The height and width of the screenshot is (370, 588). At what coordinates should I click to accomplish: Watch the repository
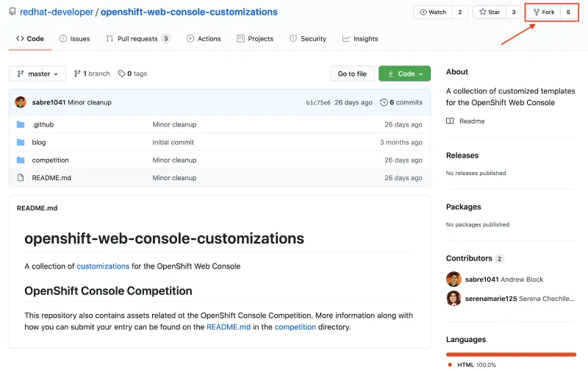pos(432,13)
